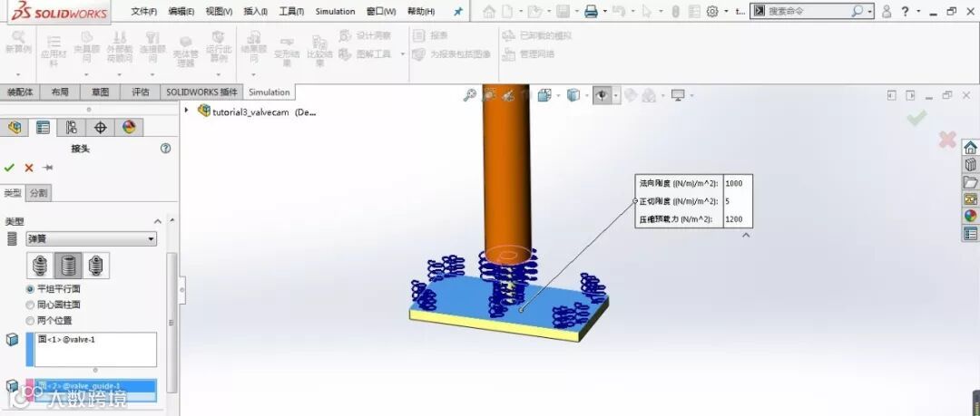Pin the menu bar with the pushpin
The width and height of the screenshot is (980, 416).
[x=458, y=11]
